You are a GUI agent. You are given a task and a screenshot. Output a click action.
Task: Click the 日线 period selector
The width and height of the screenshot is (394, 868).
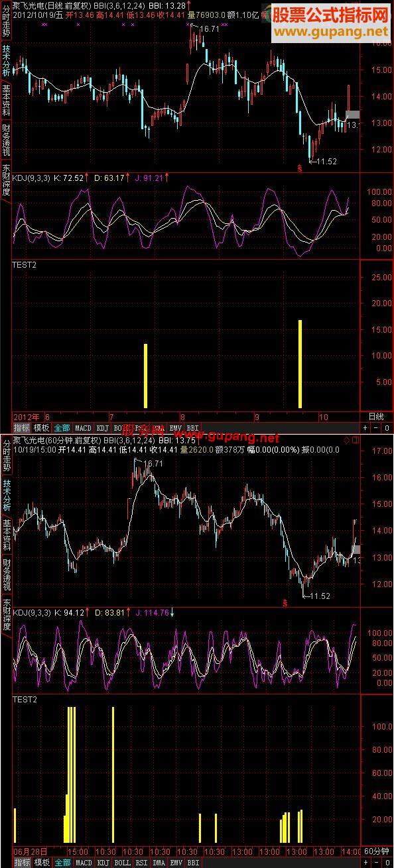tap(375, 417)
